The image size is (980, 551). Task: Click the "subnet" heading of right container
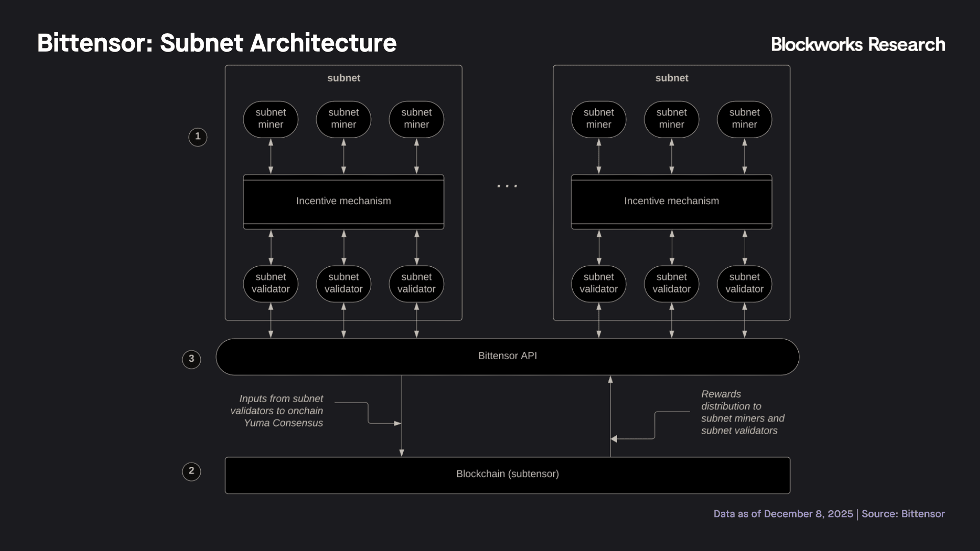(x=672, y=78)
